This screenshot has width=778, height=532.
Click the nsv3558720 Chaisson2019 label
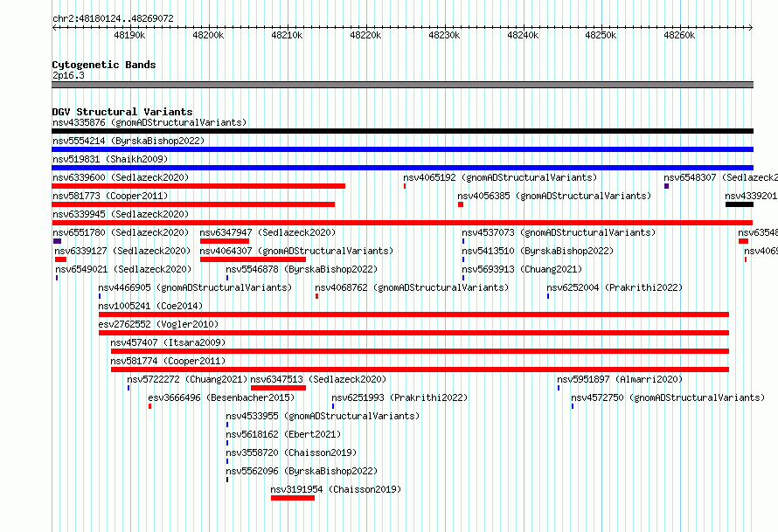tap(291, 453)
